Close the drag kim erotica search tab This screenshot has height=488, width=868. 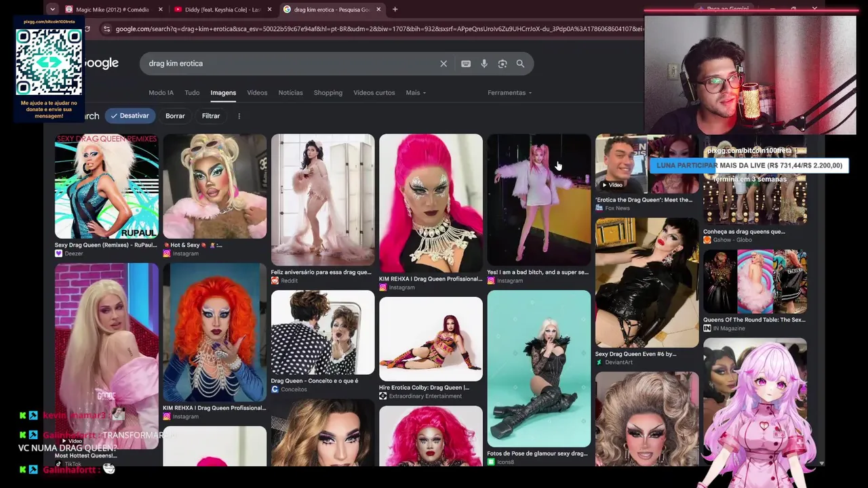(378, 9)
